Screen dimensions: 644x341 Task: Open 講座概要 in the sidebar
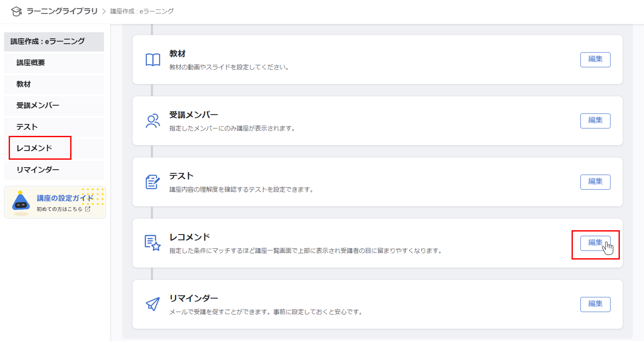(x=31, y=63)
